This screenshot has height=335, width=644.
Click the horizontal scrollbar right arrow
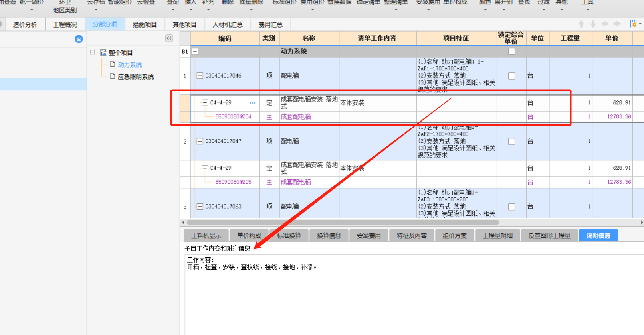click(x=641, y=222)
